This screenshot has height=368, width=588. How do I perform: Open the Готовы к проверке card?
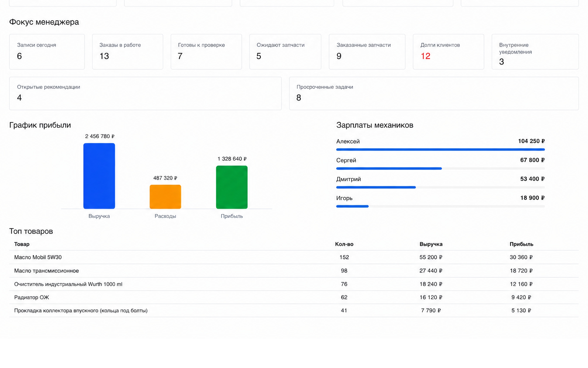pos(206,52)
